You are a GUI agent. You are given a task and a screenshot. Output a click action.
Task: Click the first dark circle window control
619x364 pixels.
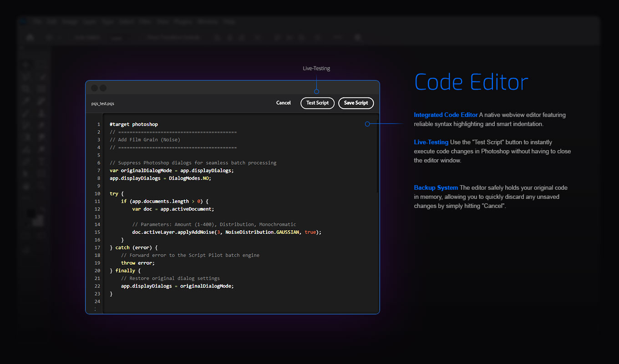pyautogui.click(x=95, y=88)
